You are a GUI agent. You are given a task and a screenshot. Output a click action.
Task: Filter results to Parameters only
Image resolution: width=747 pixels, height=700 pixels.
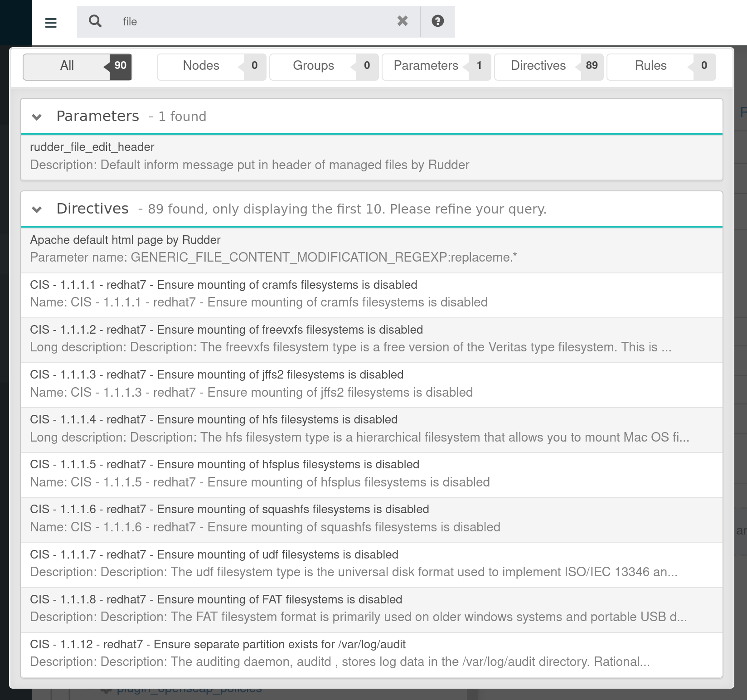click(426, 66)
